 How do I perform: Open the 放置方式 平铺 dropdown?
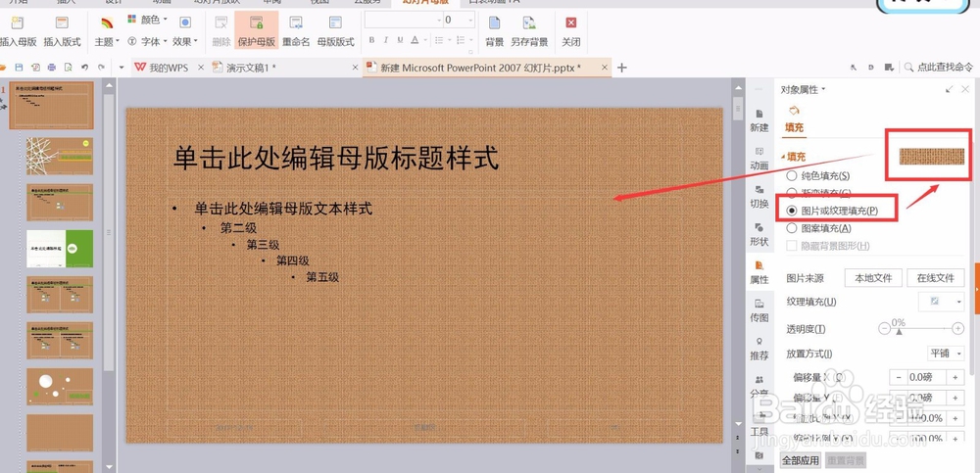(946, 353)
